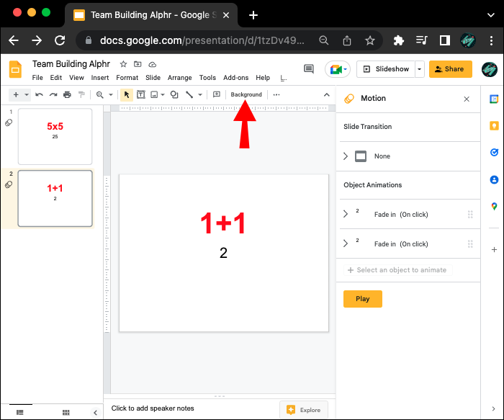Screen dimensions: 504x420
Task: Click the Background button
Action: (246, 94)
